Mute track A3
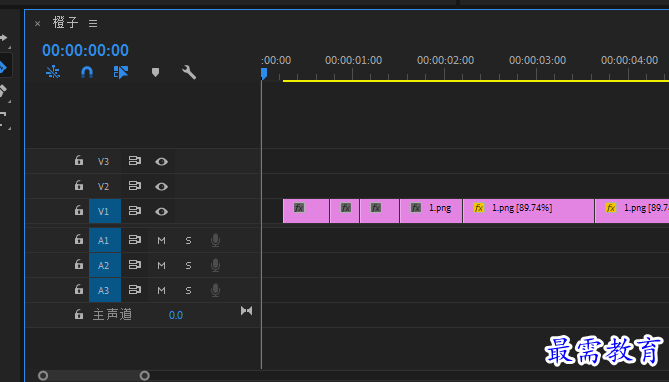The width and height of the screenshot is (669, 382). pyautogui.click(x=161, y=291)
